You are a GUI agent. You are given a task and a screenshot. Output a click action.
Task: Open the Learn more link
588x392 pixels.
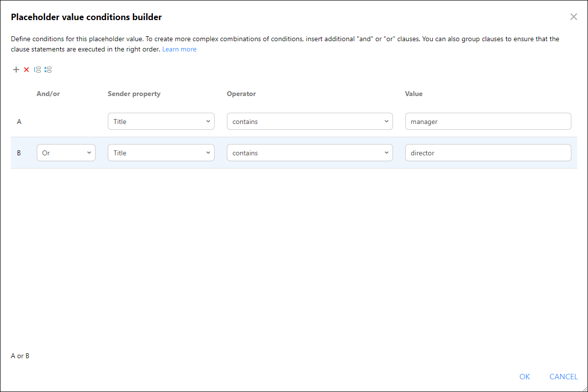pyautogui.click(x=179, y=49)
